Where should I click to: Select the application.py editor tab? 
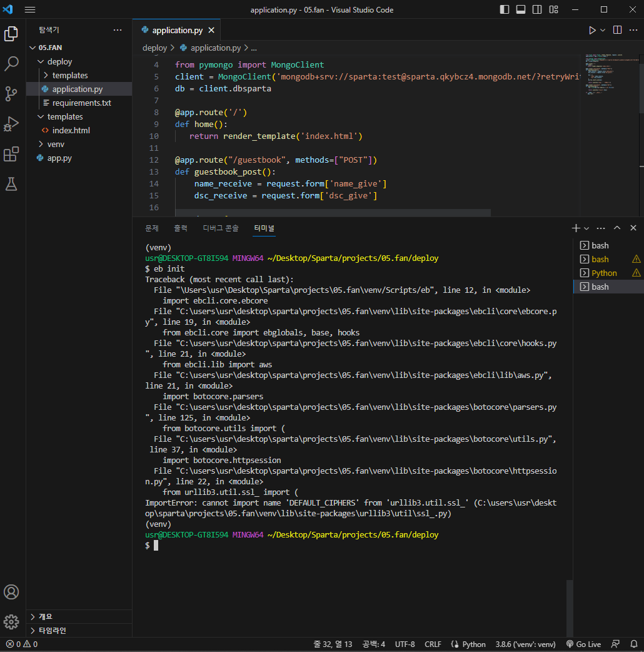coord(176,30)
